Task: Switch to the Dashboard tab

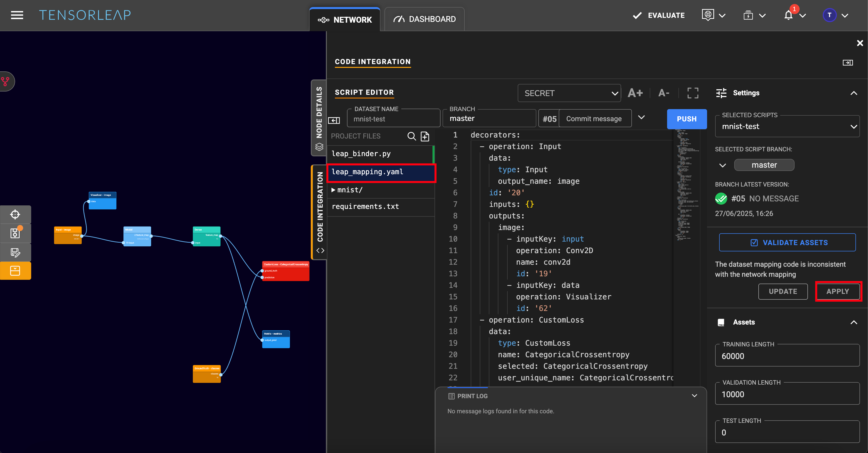Action: (424, 19)
